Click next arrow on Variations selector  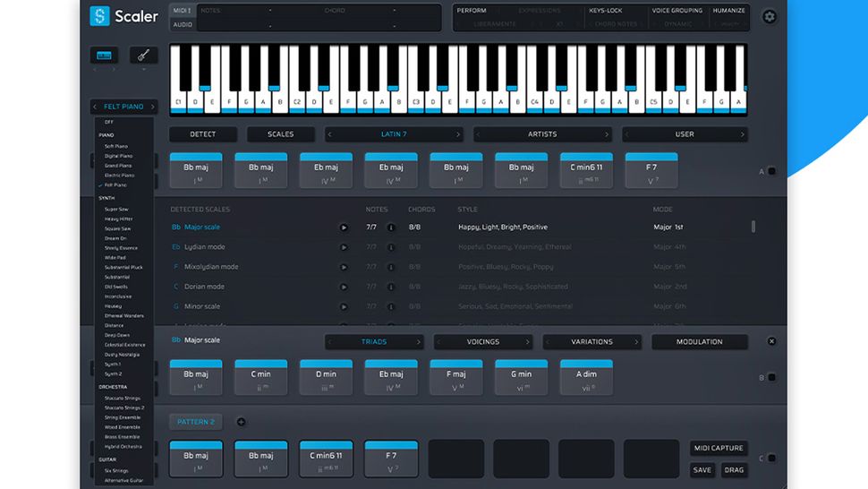636,342
